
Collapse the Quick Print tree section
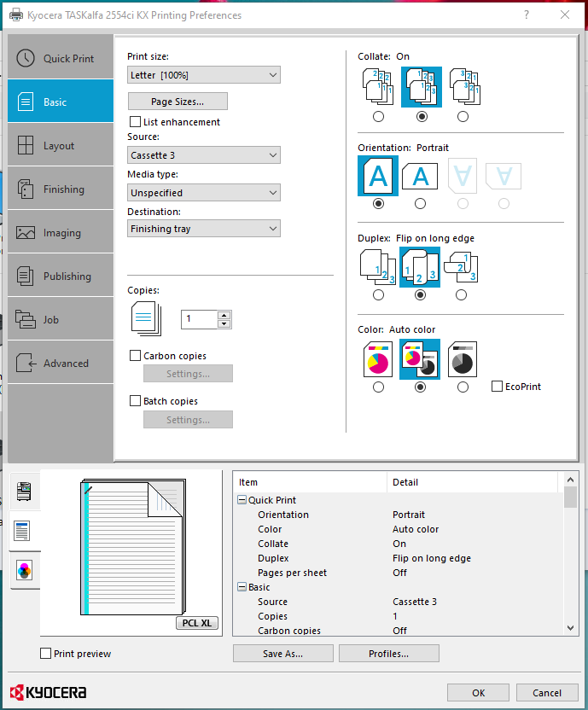click(242, 500)
